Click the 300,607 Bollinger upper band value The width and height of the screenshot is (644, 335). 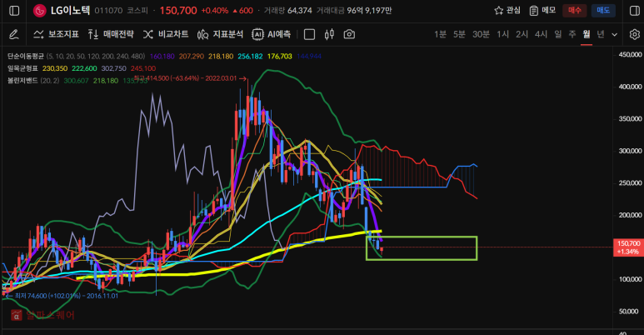(76, 81)
